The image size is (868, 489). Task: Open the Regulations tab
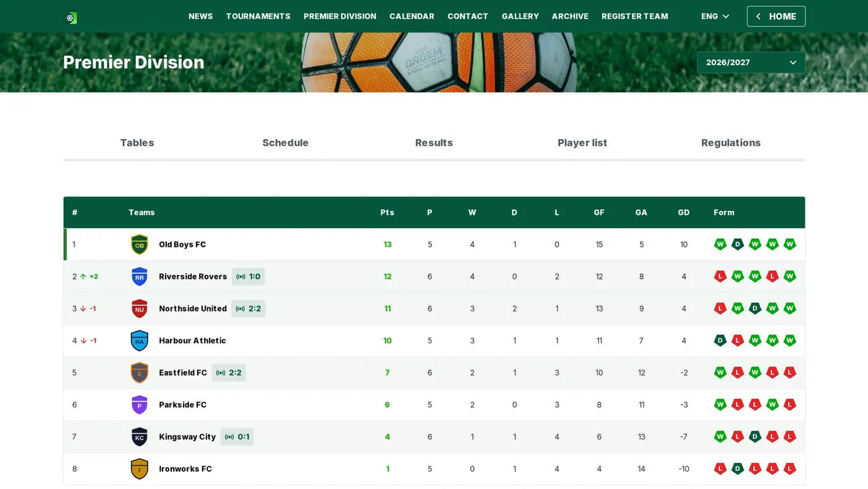click(x=731, y=143)
